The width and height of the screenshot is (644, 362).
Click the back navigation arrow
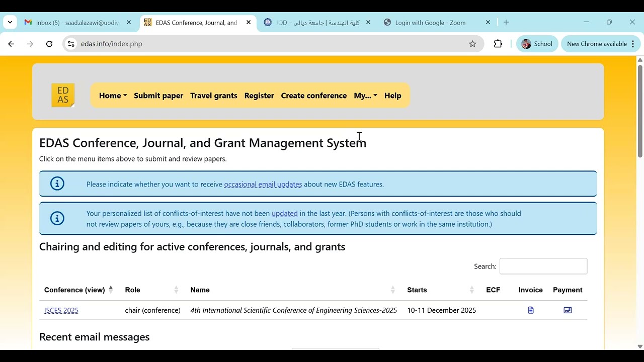[11, 44]
